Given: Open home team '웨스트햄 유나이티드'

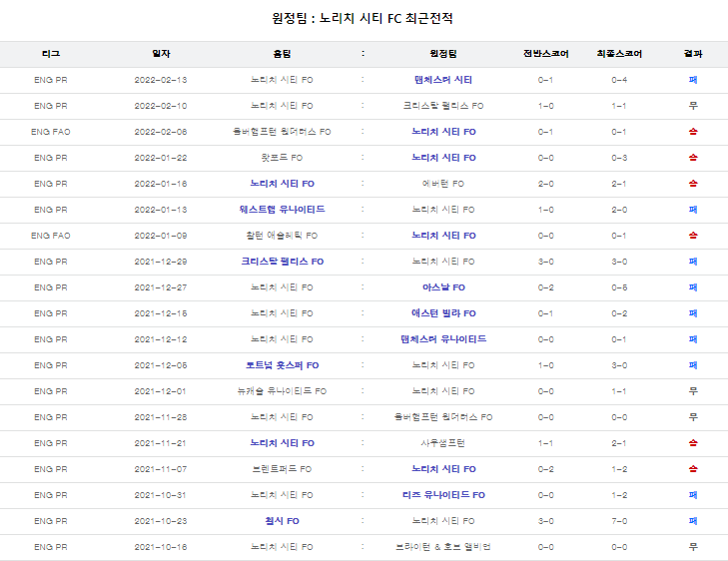Looking at the screenshot, I should point(282,210).
